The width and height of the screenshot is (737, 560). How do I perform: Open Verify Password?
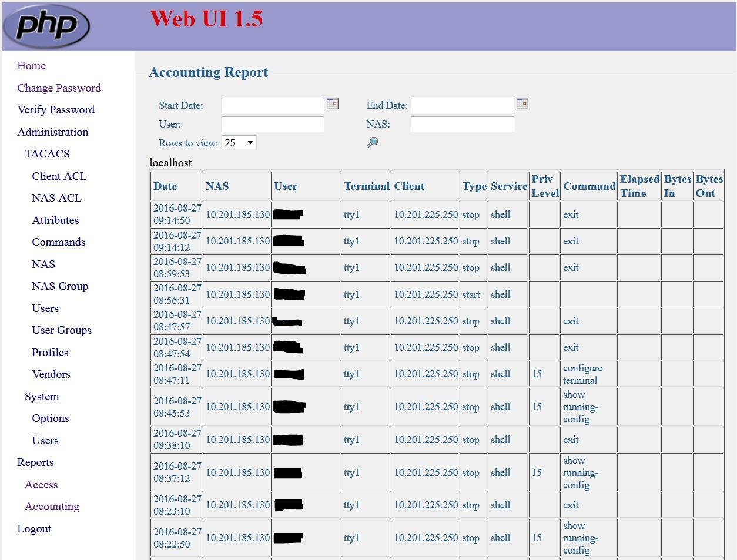56,109
